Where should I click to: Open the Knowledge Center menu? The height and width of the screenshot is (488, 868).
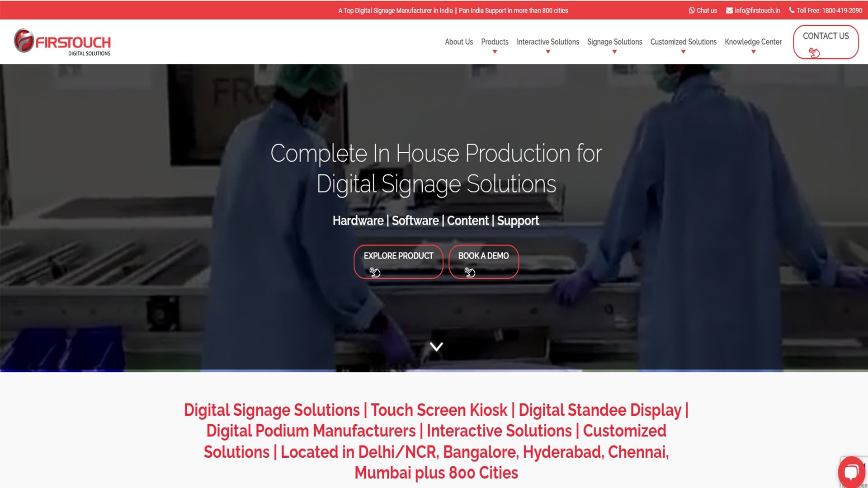tap(753, 42)
